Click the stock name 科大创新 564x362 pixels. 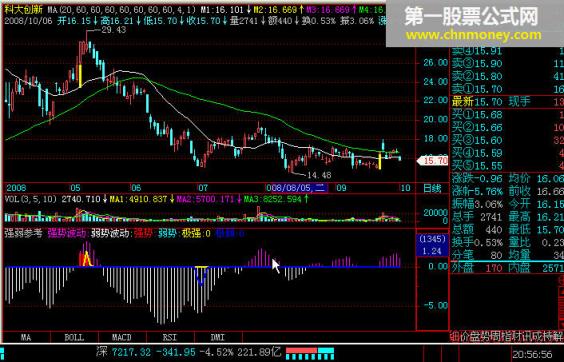pyautogui.click(x=23, y=9)
